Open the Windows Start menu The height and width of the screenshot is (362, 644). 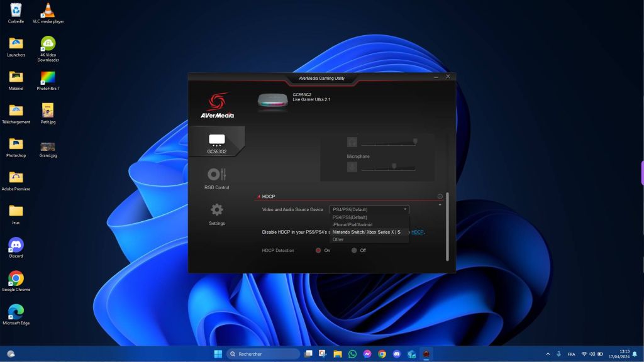point(218,354)
